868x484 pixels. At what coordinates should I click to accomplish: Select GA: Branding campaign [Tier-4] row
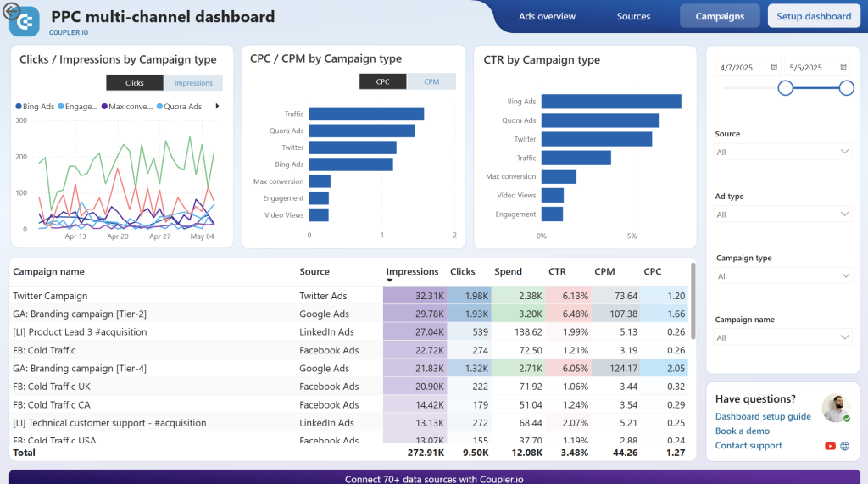click(350, 368)
